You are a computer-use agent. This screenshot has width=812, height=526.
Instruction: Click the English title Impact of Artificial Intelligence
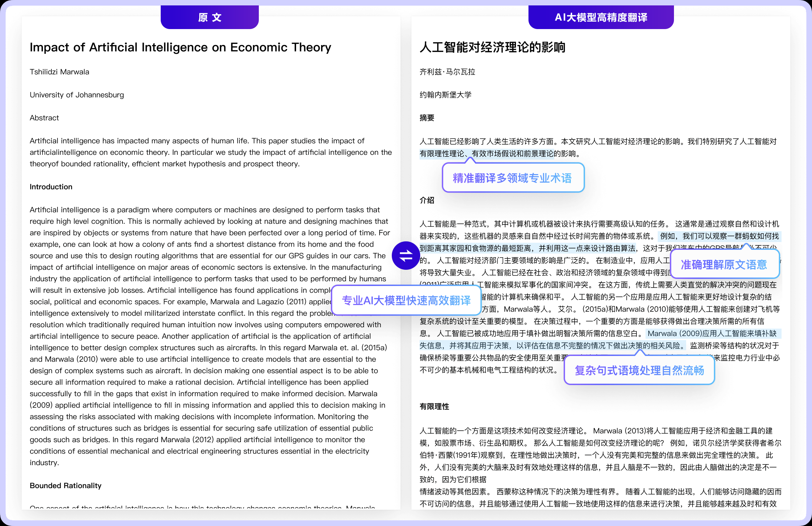tap(180, 47)
